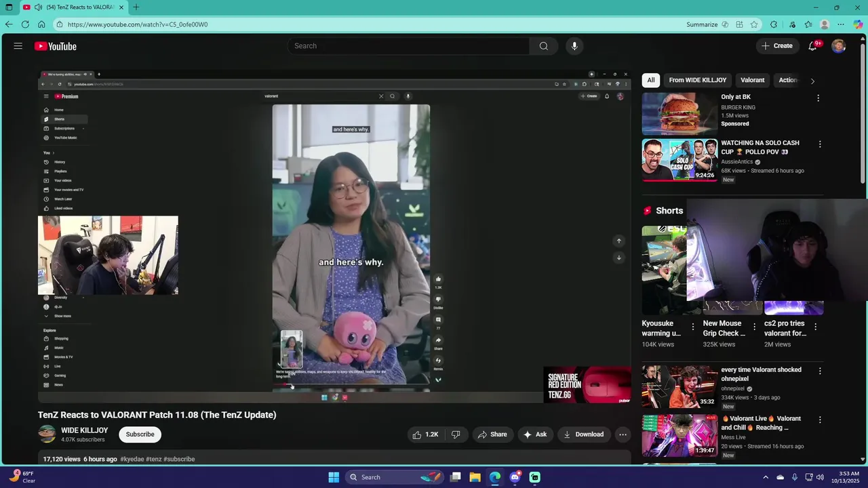Mute the tab via speaker icon
Screen dimensions: 868x488
39,7
